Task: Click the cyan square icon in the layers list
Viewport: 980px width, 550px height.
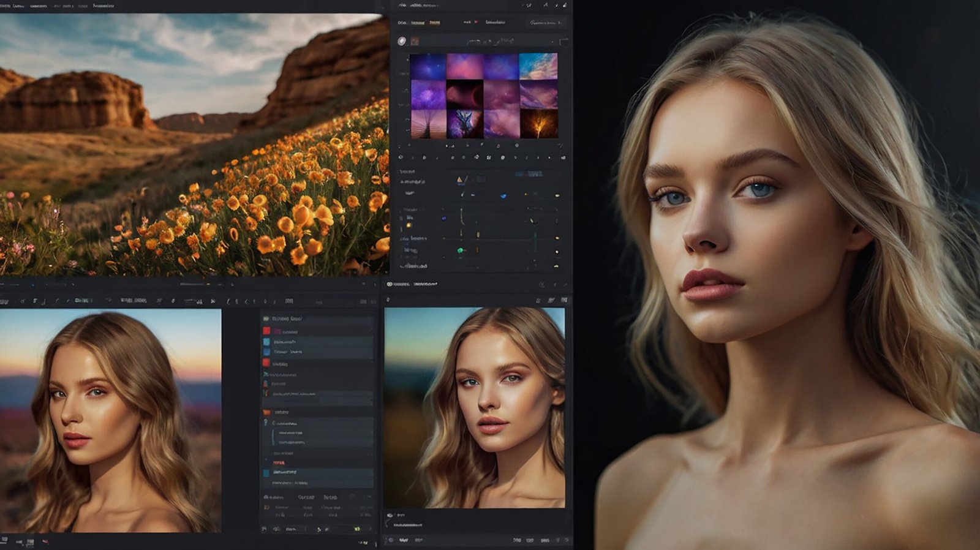Action: pos(266,342)
